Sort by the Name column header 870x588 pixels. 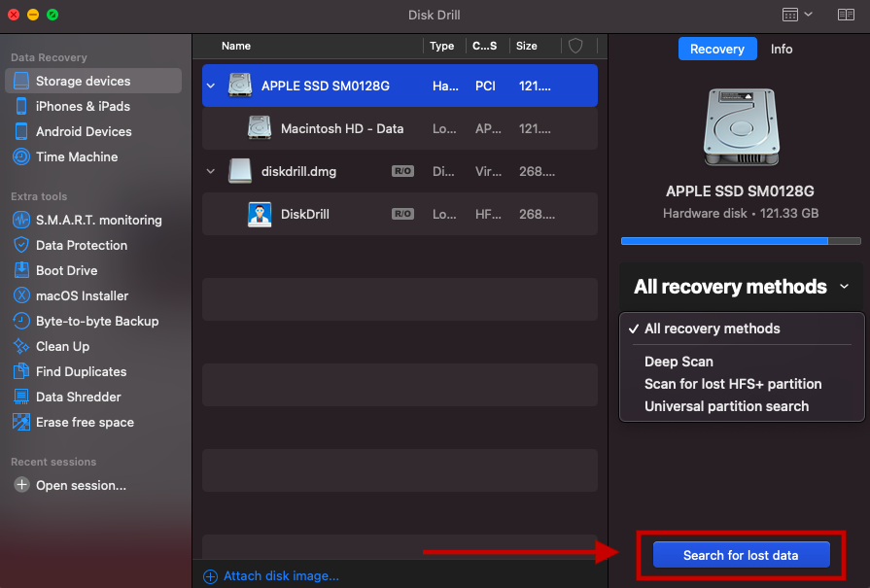click(236, 46)
